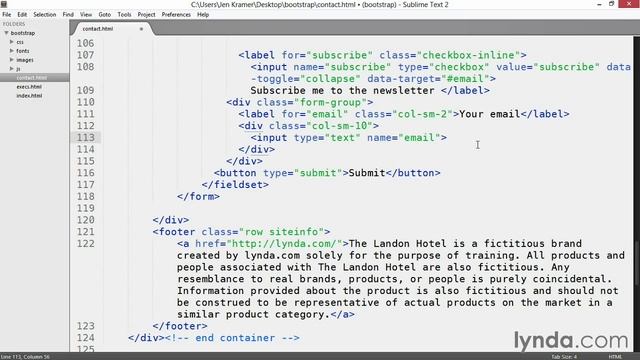Click the "#email" data-target value
The height and width of the screenshot is (360, 640).
(465, 79)
